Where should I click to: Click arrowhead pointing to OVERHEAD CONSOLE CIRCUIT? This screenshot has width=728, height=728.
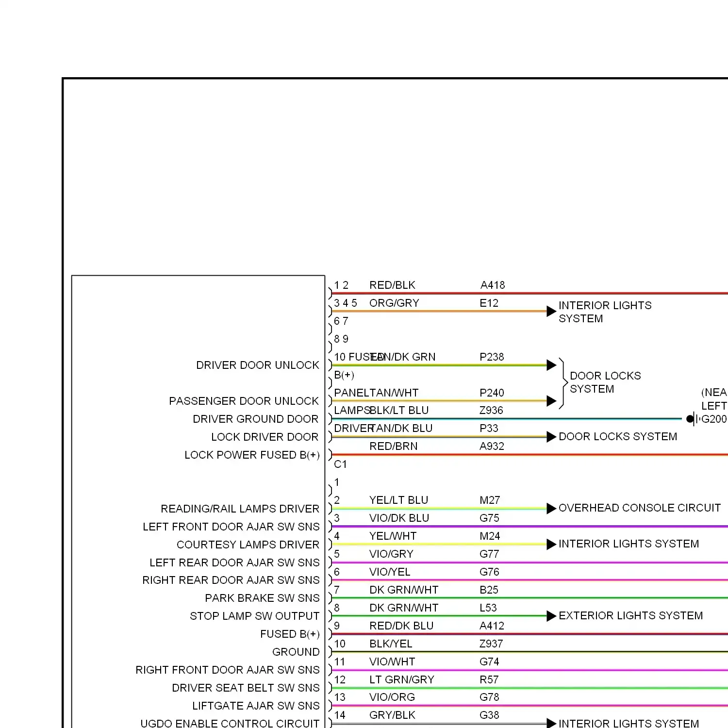551,509
